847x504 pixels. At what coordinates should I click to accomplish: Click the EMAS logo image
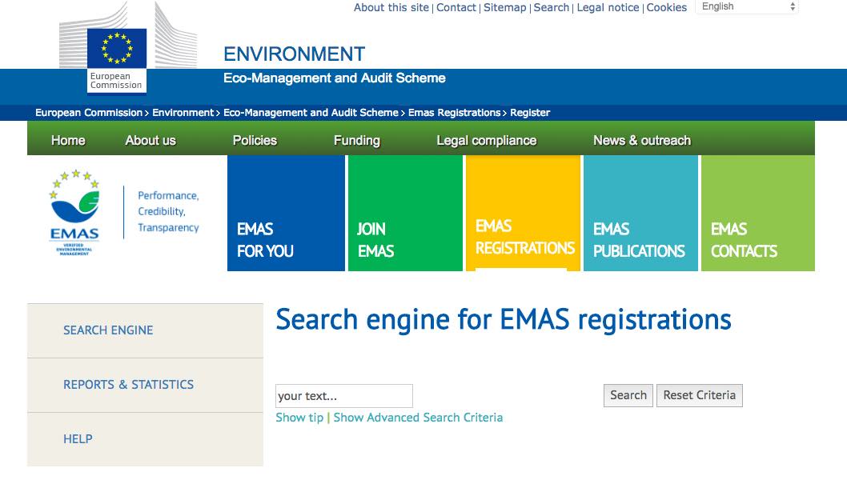(x=74, y=213)
